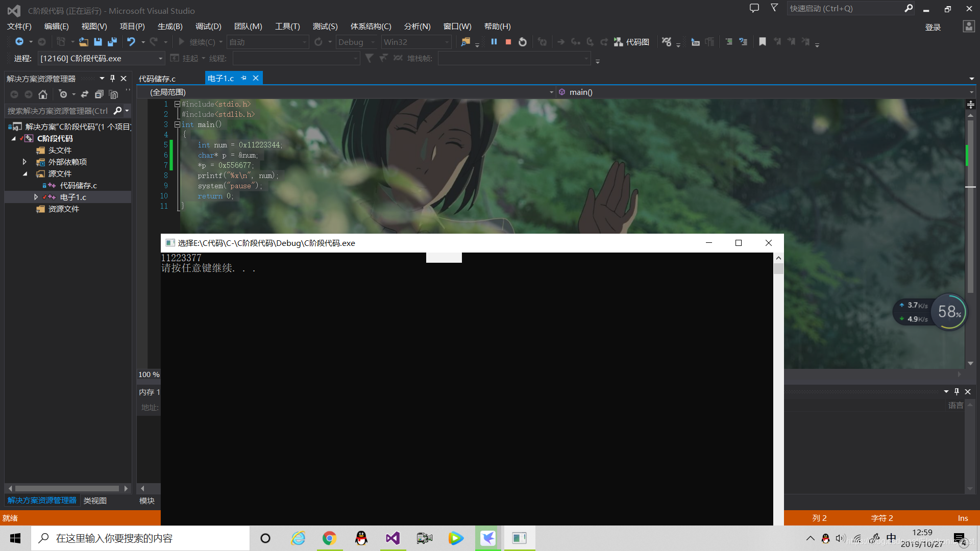Collapse the C阶段代码 project node
980x551 pixels.
[x=13, y=138]
